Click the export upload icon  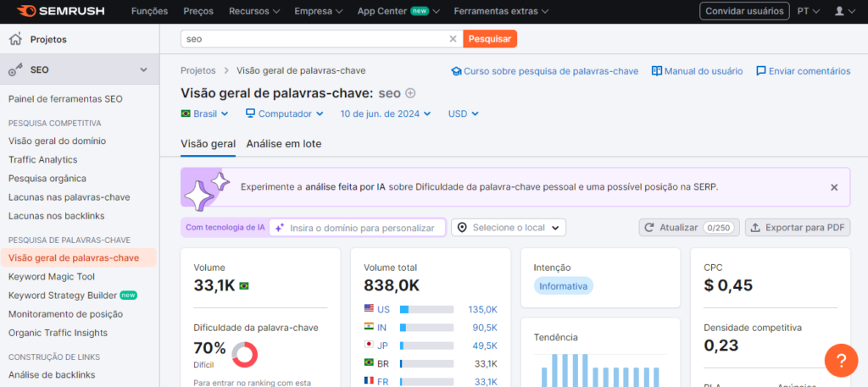(x=755, y=227)
